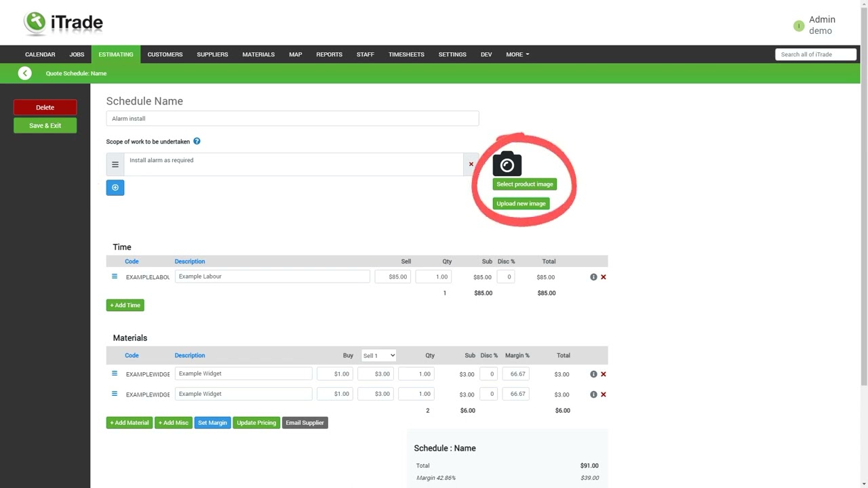
Task: Click Select product image button
Action: pos(525,184)
